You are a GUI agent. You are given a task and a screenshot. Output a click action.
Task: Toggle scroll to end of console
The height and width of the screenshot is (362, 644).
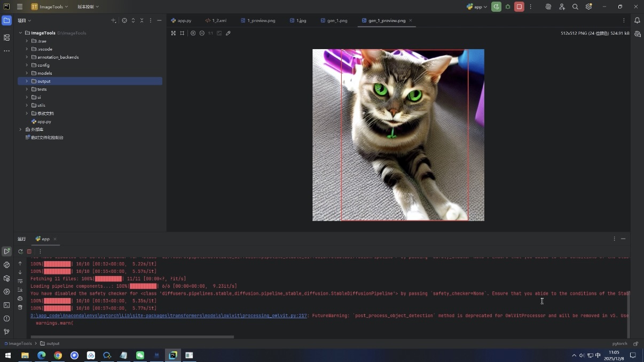pos(20,289)
